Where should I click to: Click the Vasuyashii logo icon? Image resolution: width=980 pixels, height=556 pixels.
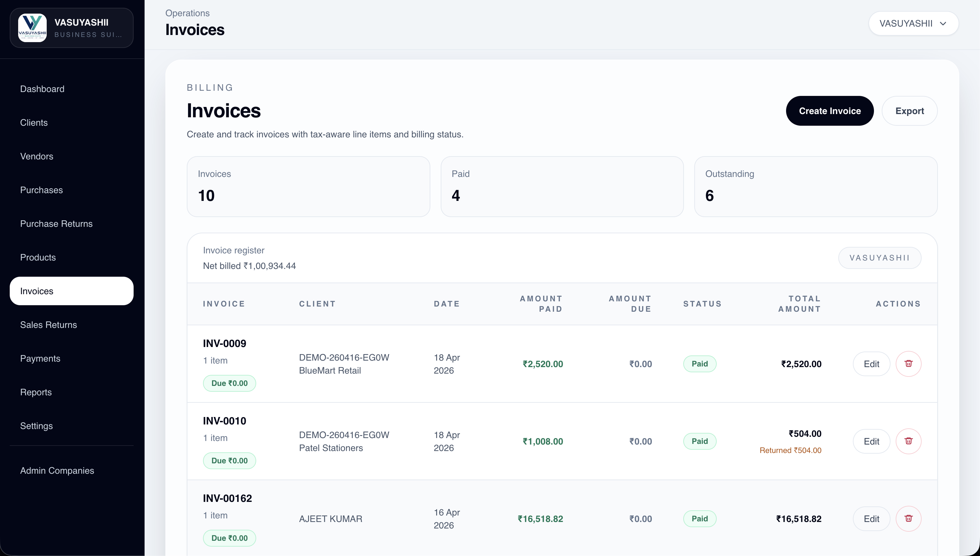(32, 28)
